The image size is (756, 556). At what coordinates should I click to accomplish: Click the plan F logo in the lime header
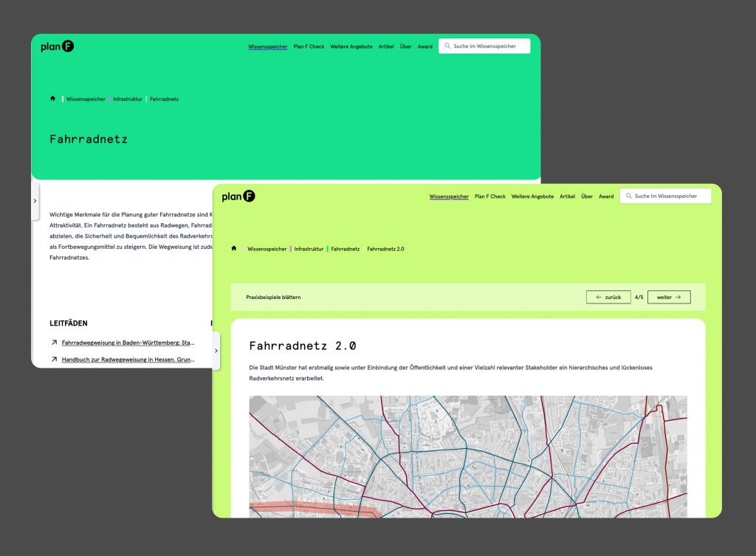(x=238, y=196)
